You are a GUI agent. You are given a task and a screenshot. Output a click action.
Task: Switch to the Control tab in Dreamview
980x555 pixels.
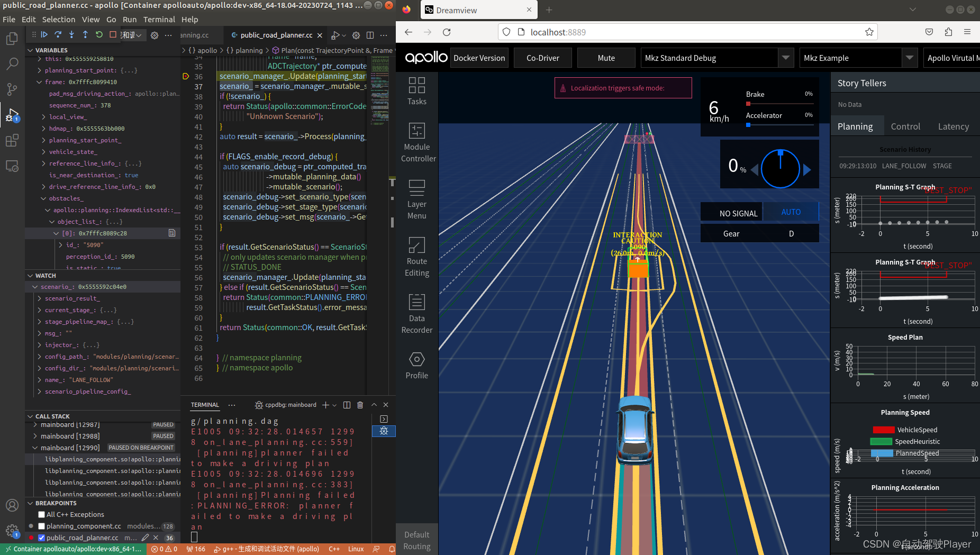905,126
